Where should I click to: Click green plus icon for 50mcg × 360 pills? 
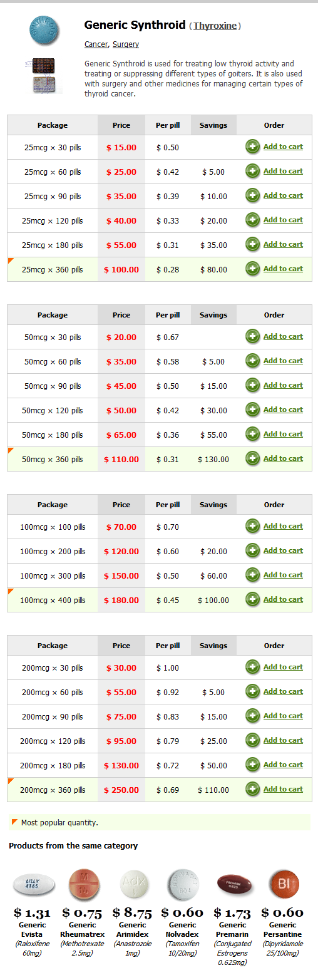(253, 459)
